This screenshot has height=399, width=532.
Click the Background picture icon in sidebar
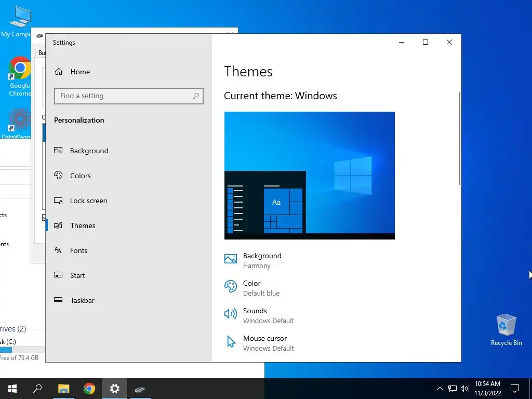coord(58,150)
